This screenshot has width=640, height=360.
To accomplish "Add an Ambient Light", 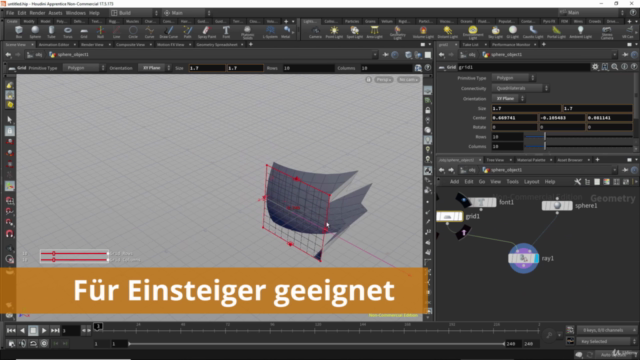I will pos(580,31).
